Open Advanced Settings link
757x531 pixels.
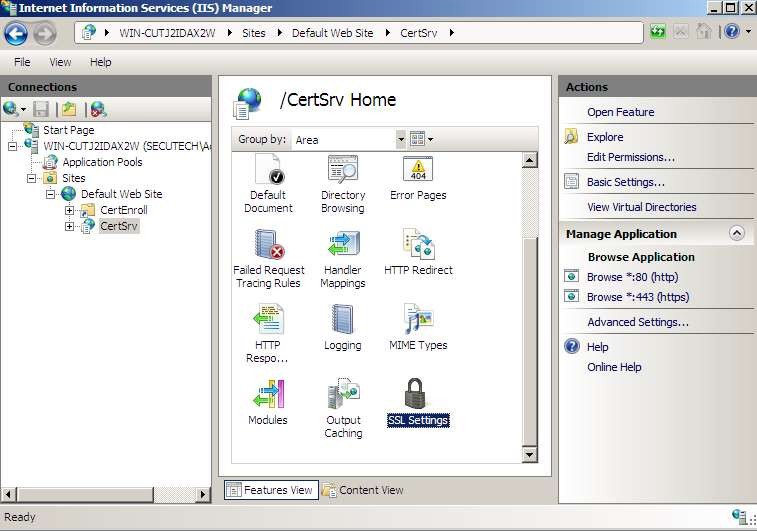(638, 322)
